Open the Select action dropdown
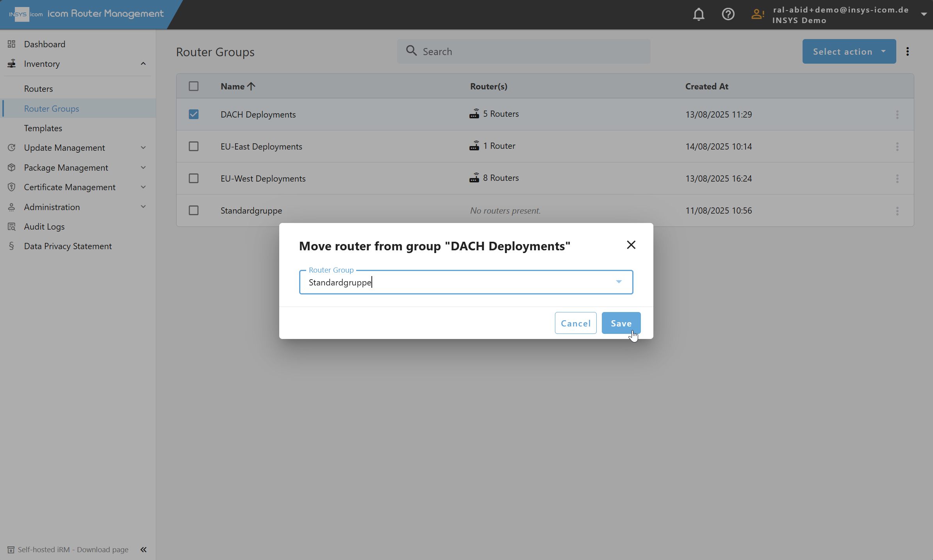 tap(849, 51)
